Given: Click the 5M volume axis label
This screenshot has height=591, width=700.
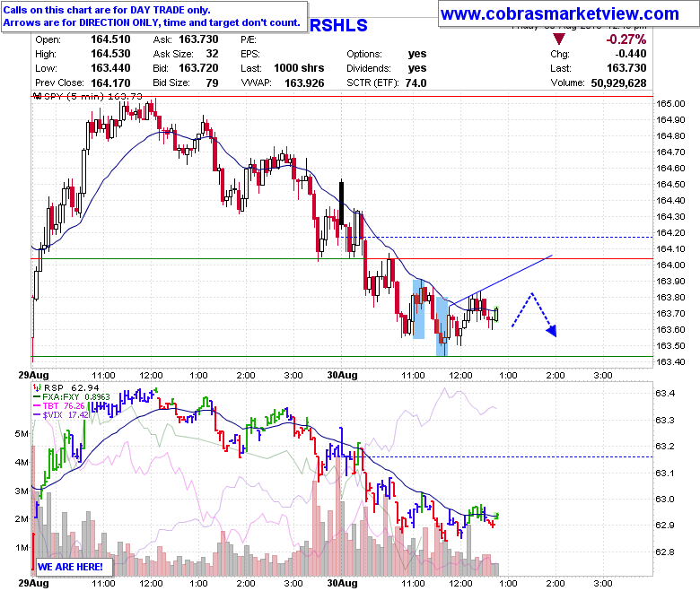Looking at the screenshot, I should coord(22,433).
